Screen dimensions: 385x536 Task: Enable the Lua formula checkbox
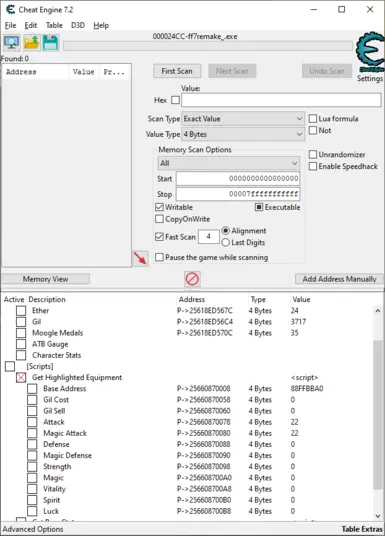(313, 119)
